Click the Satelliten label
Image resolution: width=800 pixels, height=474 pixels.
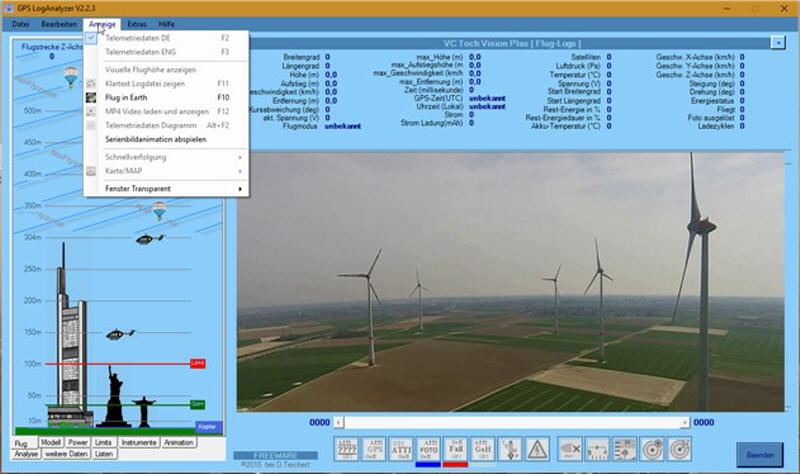(x=586, y=57)
